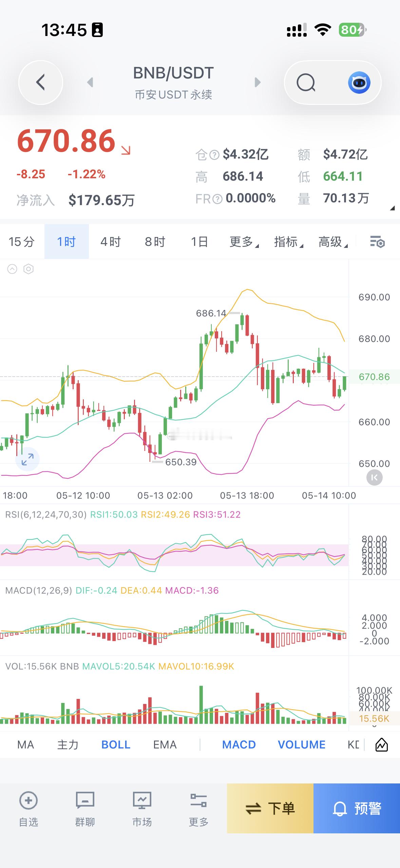The height and width of the screenshot is (868, 400).
Task: Toggle BOLL indicator off
Action: (116, 745)
